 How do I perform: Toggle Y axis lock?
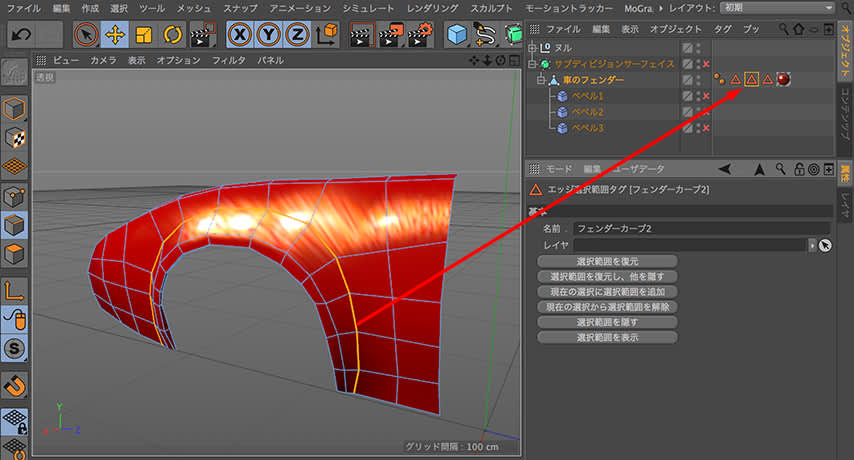pyautogui.click(x=269, y=36)
